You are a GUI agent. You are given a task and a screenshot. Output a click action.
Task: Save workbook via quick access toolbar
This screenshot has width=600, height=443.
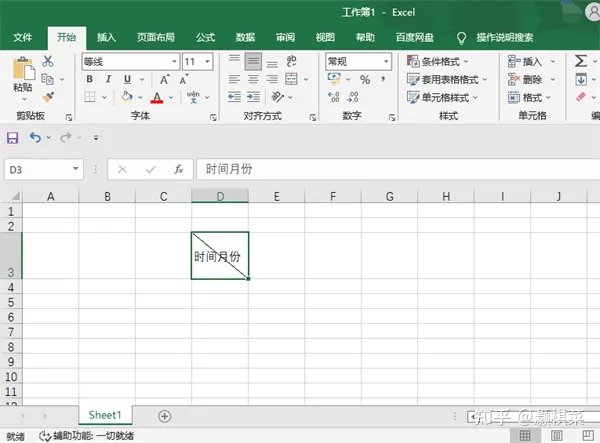12,138
